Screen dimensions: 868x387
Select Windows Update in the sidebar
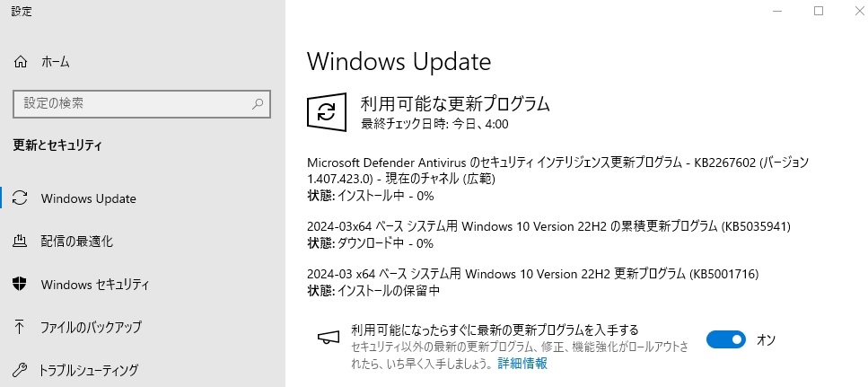click(88, 198)
